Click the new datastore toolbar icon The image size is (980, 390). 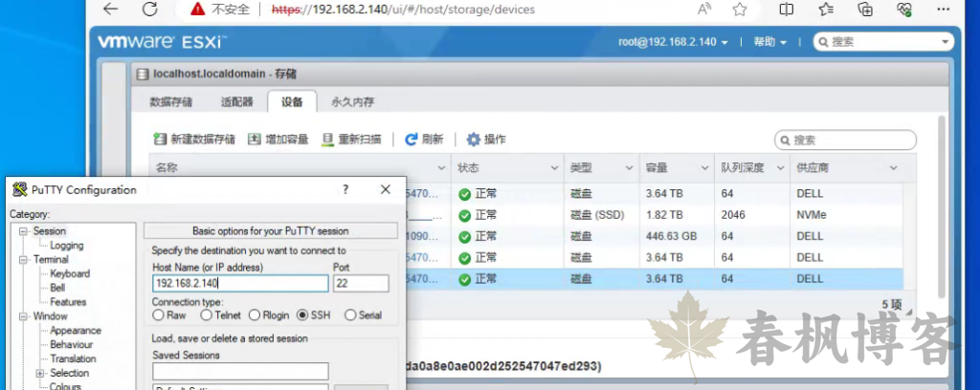pyautogui.click(x=160, y=140)
